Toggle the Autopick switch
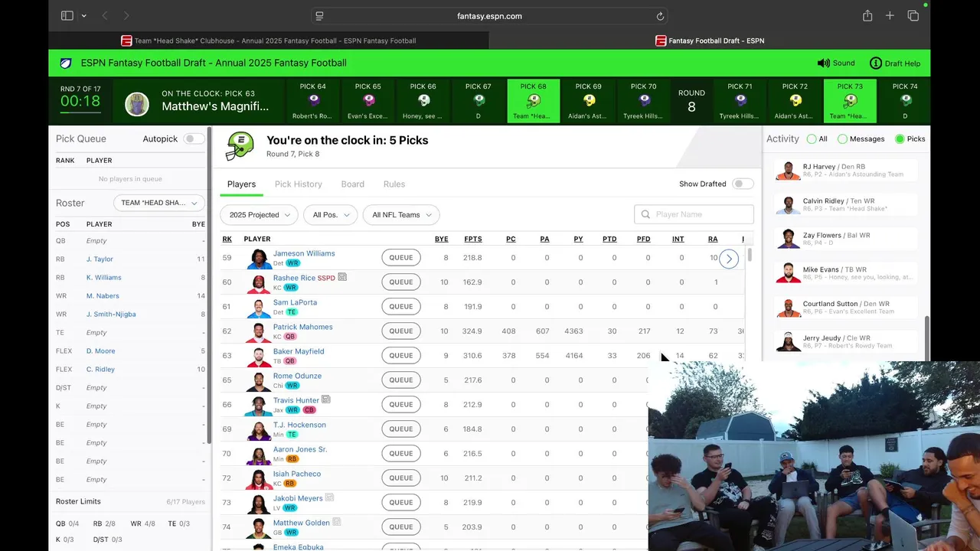Image resolution: width=980 pixels, height=551 pixels. [194, 139]
